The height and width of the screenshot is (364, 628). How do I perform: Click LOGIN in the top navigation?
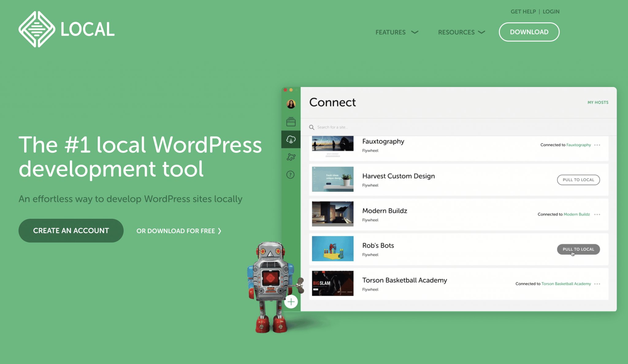551,11
